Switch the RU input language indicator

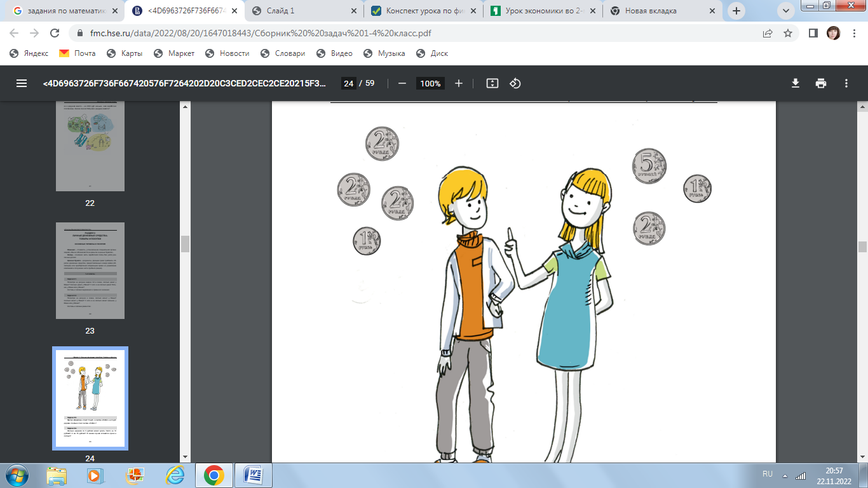(x=768, y=474)
